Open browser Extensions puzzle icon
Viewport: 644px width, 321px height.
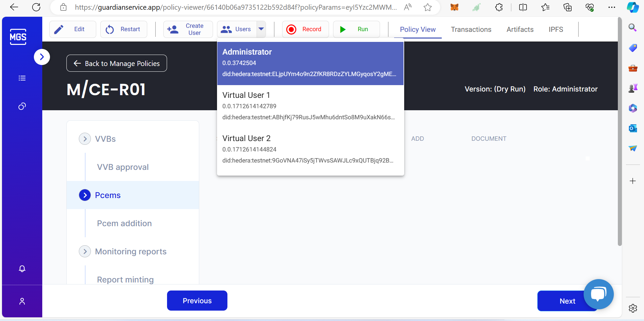pos(499,7)
